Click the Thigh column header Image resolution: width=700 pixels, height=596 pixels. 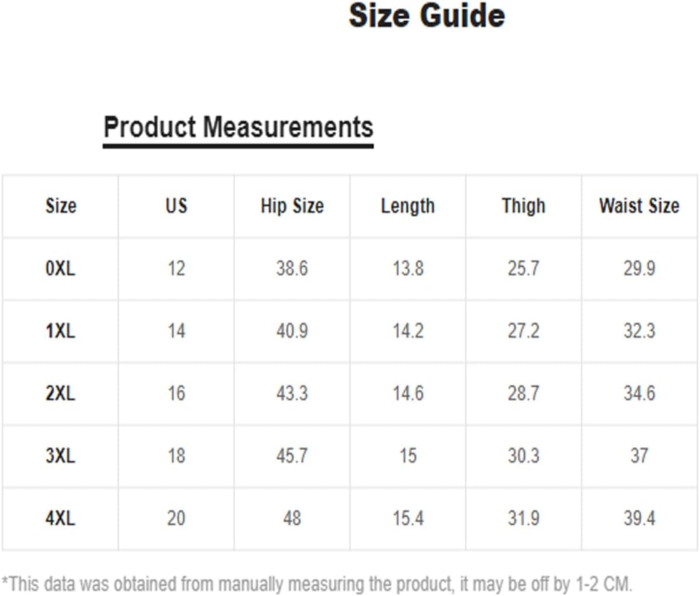click(524, 207)
